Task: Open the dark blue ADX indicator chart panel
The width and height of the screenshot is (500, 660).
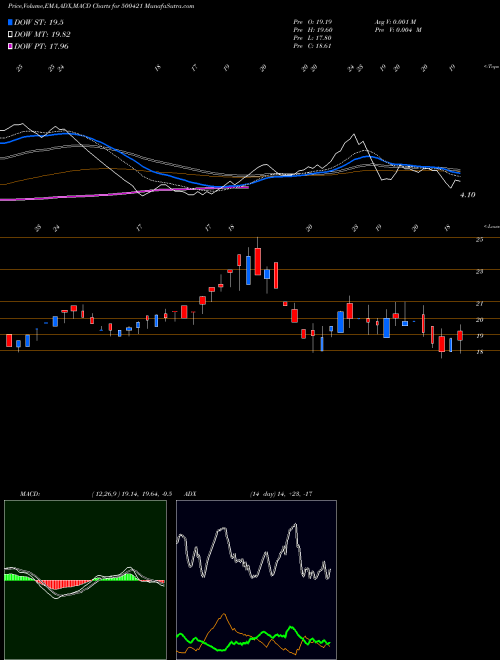Action: 256,580
